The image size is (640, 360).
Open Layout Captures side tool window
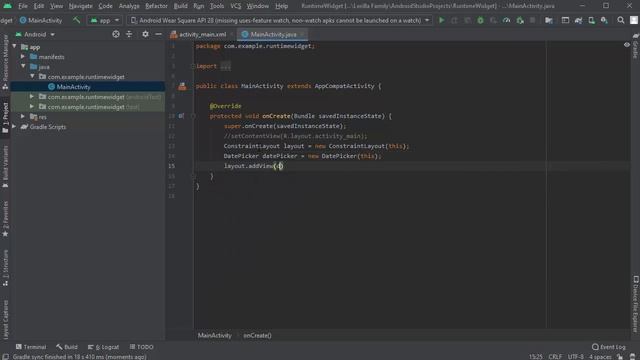point(5,320)
